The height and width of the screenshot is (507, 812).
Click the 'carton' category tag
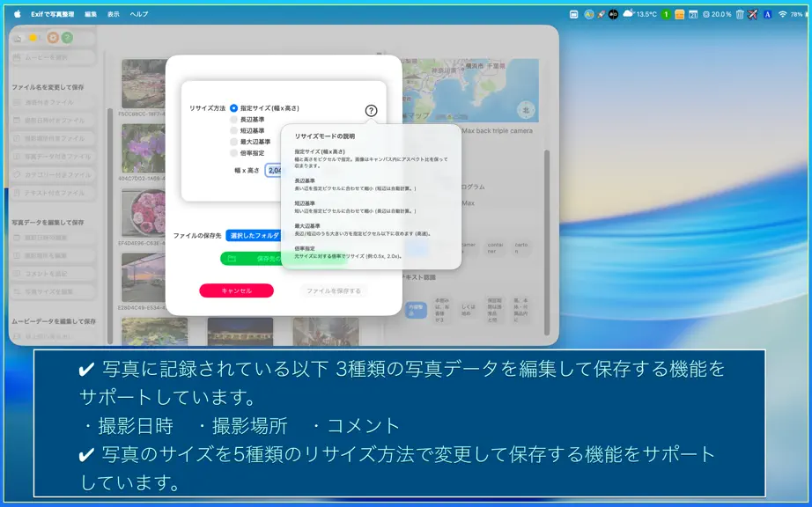click(x=521, y=248)
